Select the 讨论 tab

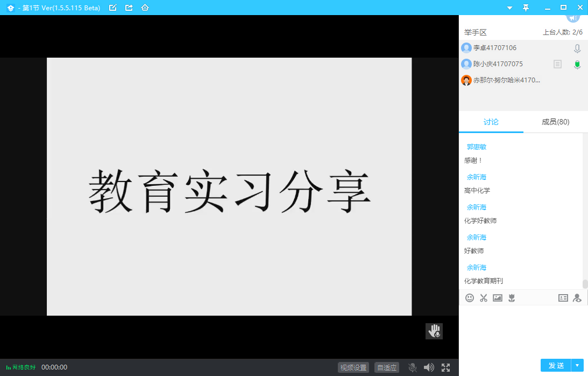(x=491, y=122)
